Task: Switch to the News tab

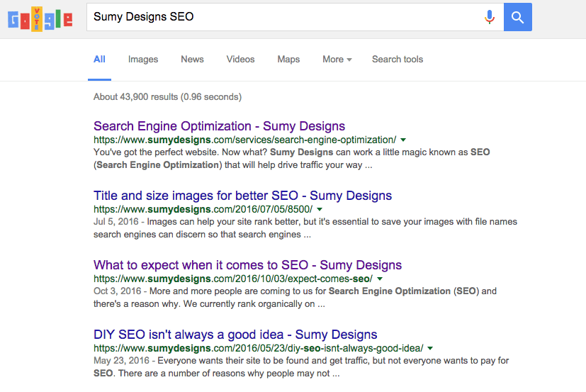Action: (192, 60)
